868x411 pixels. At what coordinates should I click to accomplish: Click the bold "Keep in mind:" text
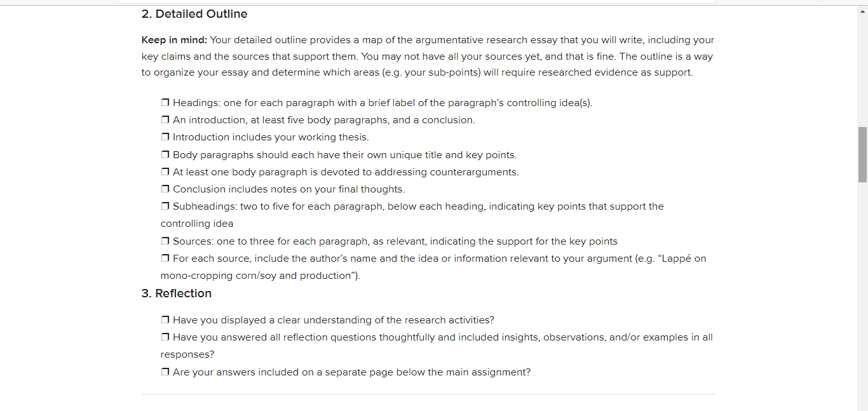point(174,40)
